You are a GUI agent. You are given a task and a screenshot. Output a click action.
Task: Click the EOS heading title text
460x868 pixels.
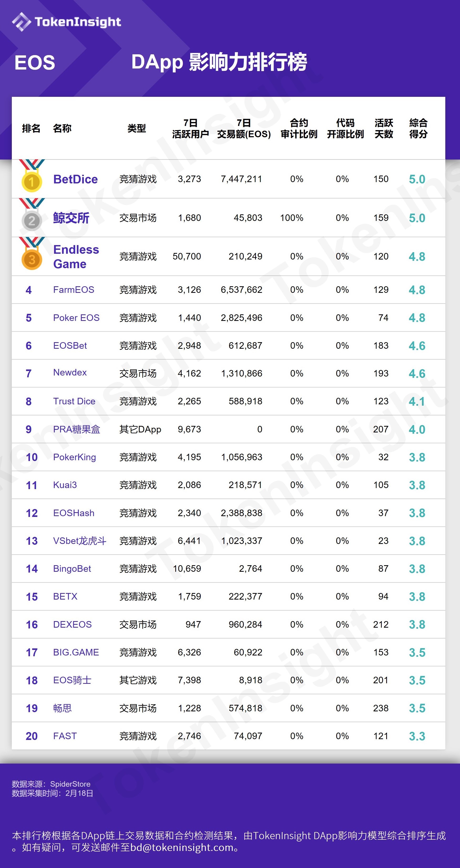35,63
